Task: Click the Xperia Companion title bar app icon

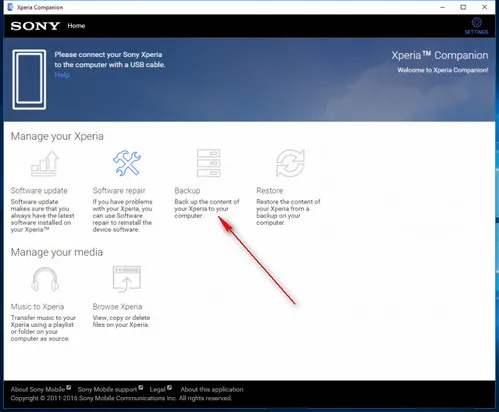Action: pos(10,7)
